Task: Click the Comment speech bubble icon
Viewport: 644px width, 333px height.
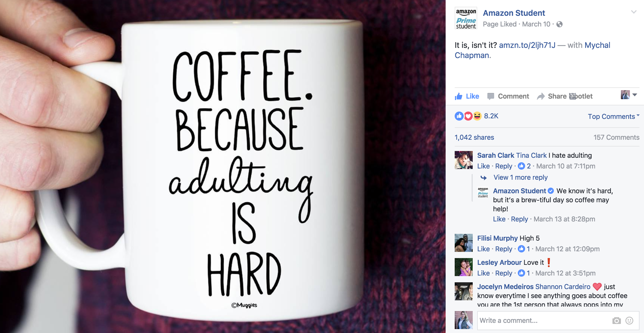Action: coord(491,96)
